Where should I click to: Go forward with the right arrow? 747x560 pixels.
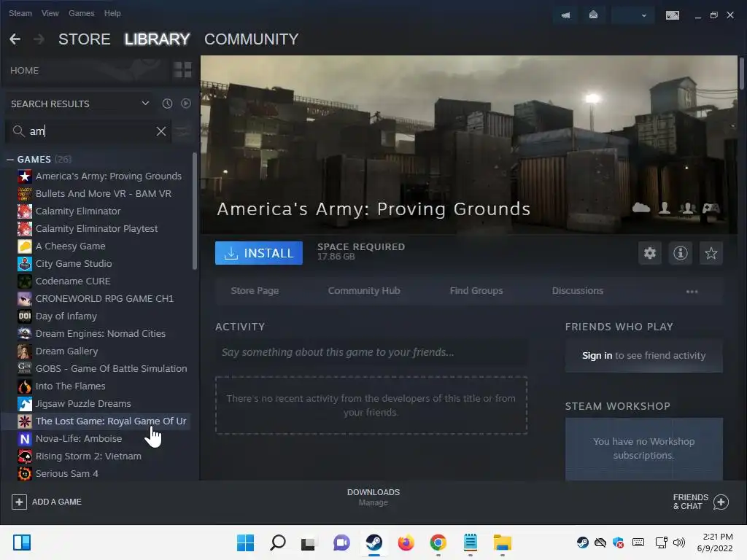[x=39, y=39]
